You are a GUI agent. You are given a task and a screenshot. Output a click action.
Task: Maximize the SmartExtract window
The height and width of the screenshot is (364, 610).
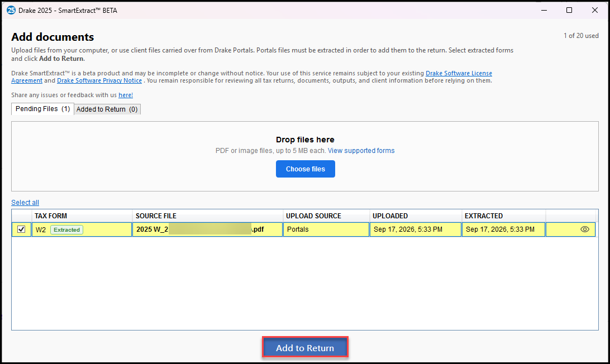pos(569,10)
